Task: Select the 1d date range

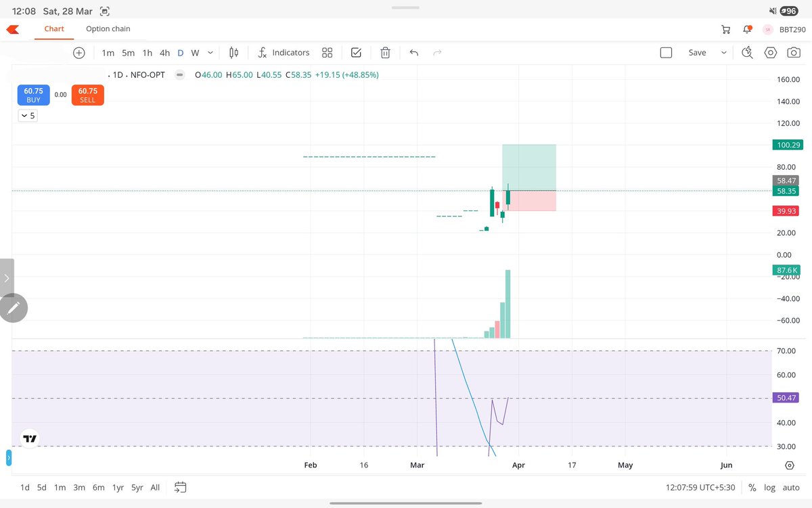Action: pyautogui.click(x=25, y=488)
